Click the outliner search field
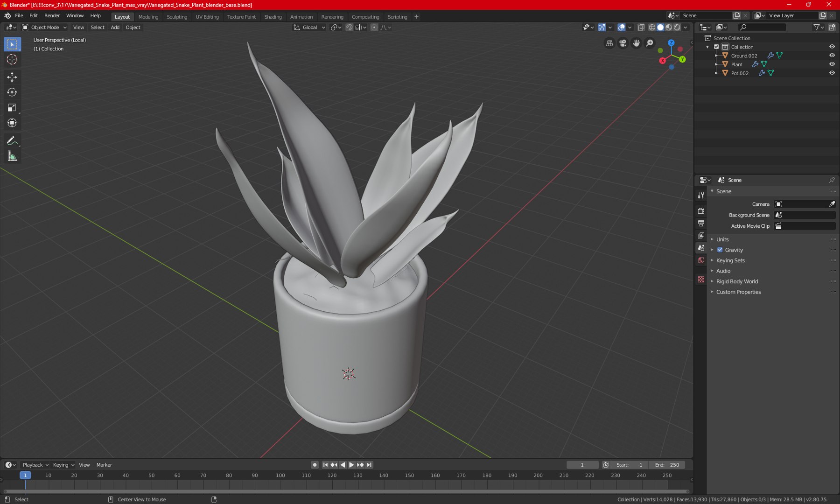 pyautogui.click(x=762, y=28)
